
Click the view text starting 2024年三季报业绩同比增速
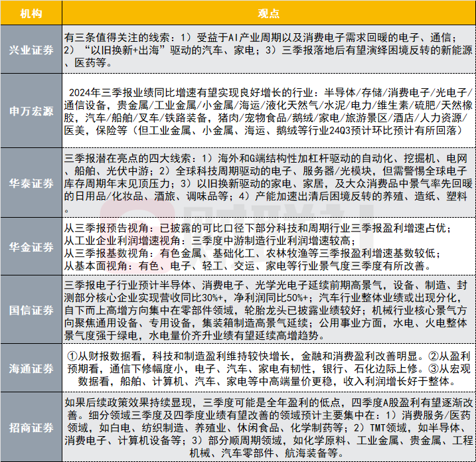coord(268,112)
